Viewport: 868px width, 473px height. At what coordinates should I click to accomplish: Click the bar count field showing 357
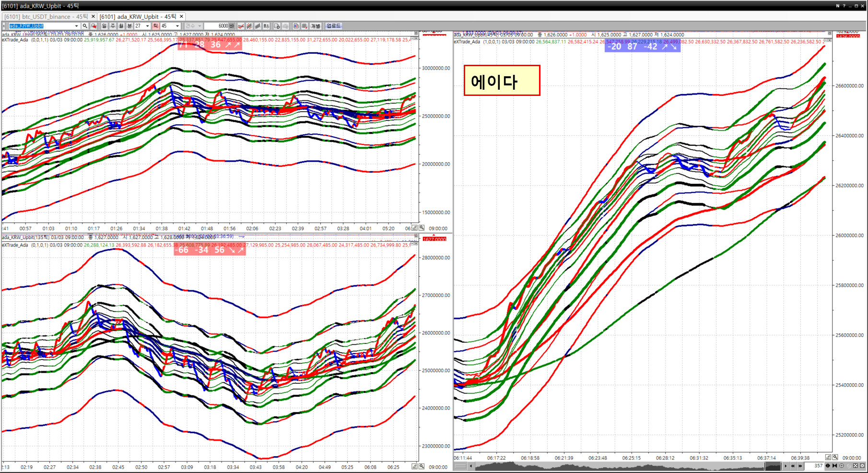(x=818, y=466)
